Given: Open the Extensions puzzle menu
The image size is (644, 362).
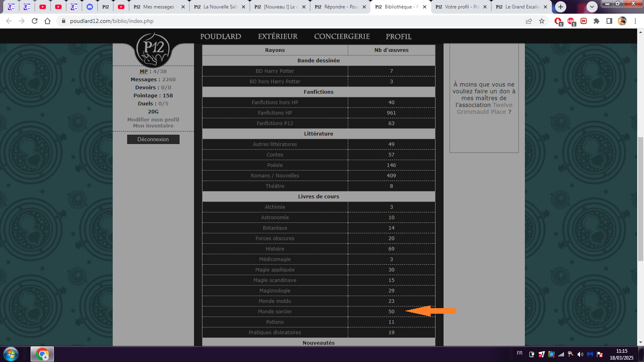Looking at the screenshot, I should coord(597,21).
